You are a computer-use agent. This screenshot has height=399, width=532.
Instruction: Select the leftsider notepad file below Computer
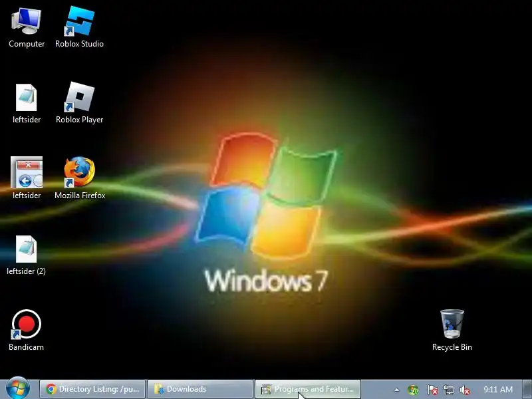(27, 103)
